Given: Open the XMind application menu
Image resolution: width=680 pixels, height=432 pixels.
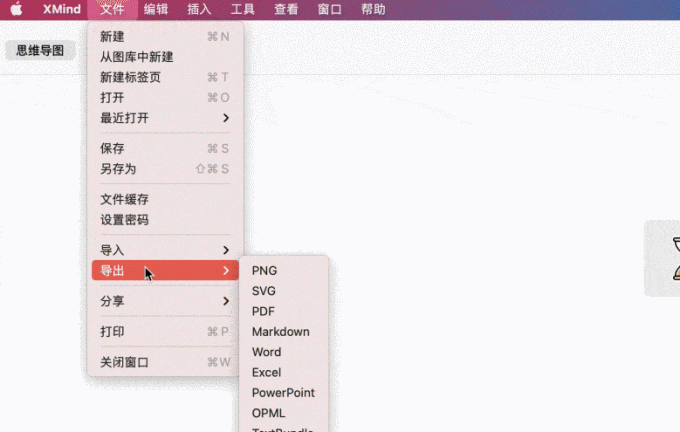Looking at the screenshot, I should pos(62,9).
